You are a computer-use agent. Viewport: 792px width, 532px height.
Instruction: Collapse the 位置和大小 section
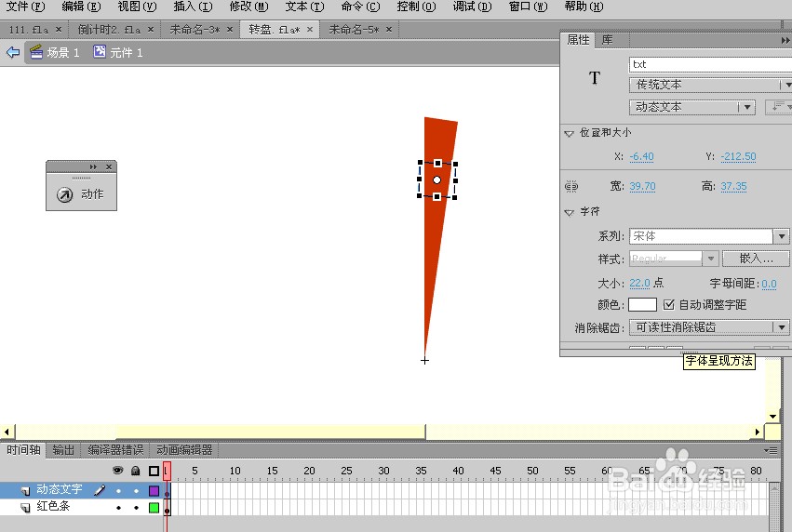click(x=570, y=134)
